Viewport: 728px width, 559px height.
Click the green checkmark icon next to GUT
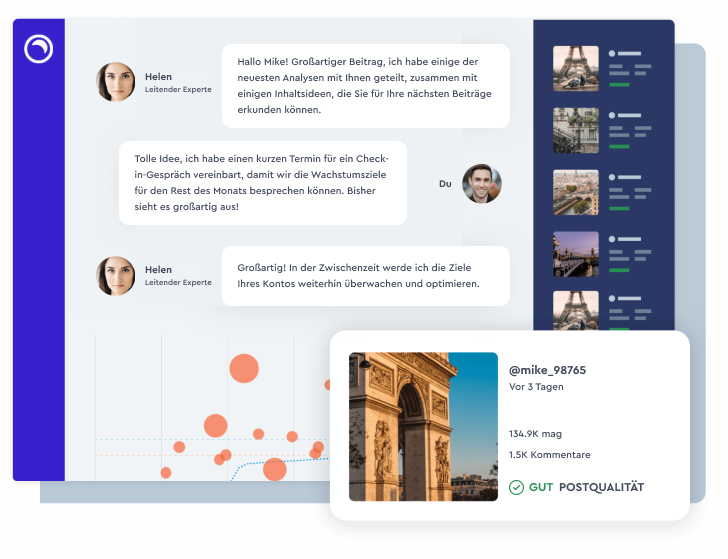pos(516,487)
